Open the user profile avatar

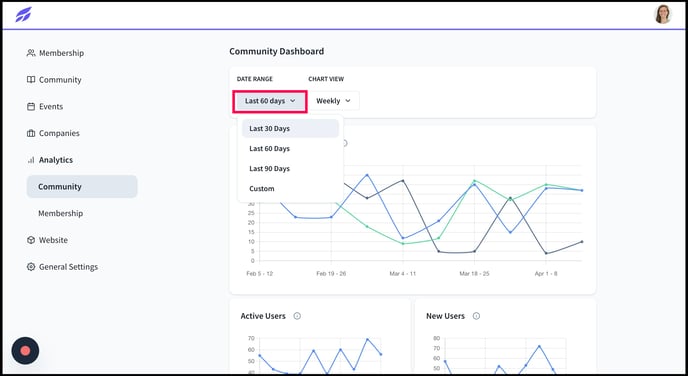click(663, 14)
